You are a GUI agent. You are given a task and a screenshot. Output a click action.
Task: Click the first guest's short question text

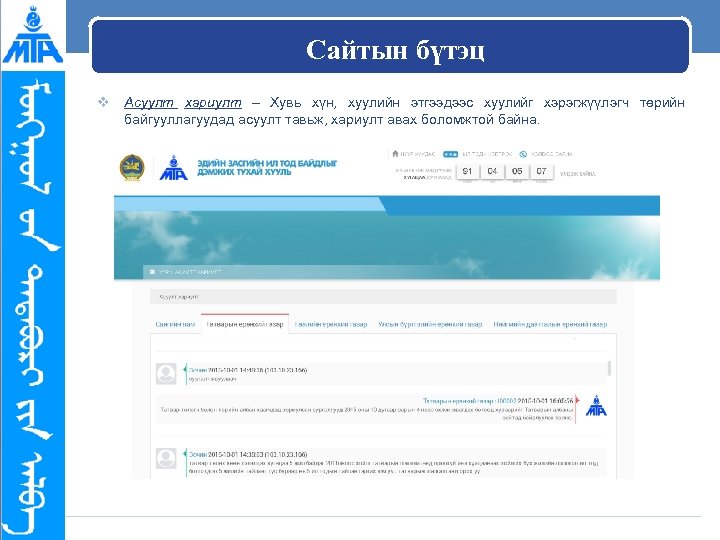[x=213, y=379]
